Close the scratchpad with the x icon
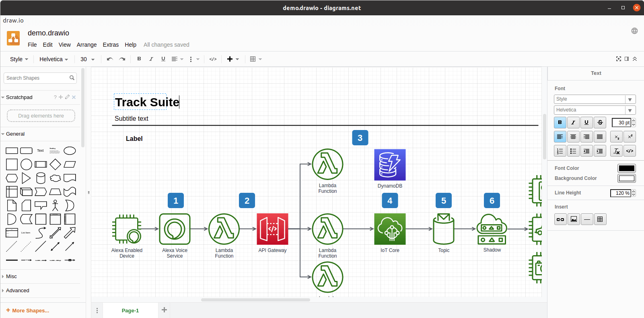 tap(74, 97)
